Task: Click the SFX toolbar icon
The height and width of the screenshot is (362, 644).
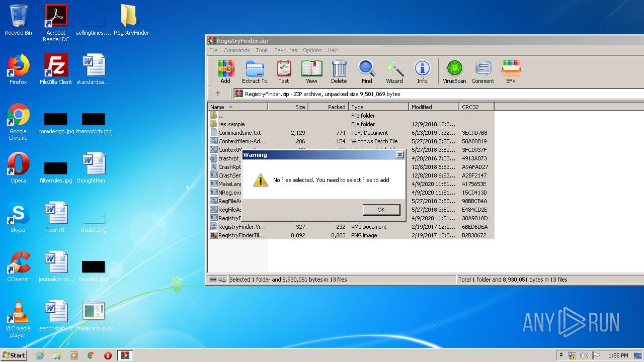Action: click(x=511, y=71)
